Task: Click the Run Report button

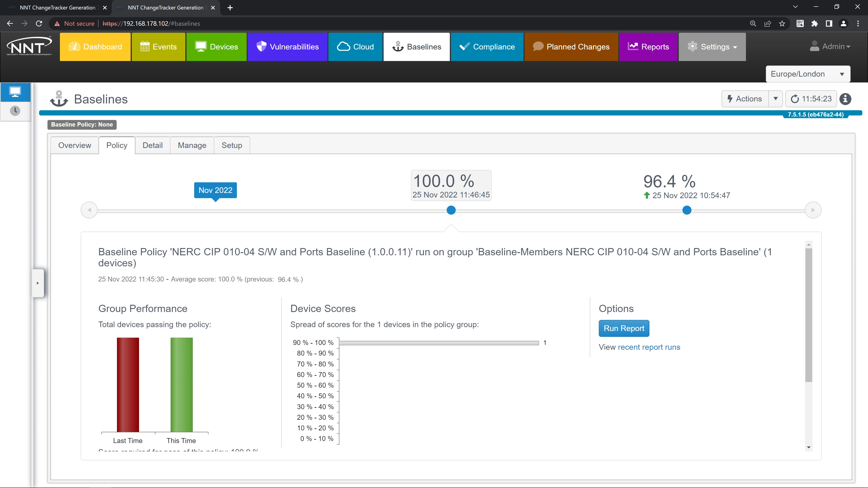Action: (x=624, y=328)
